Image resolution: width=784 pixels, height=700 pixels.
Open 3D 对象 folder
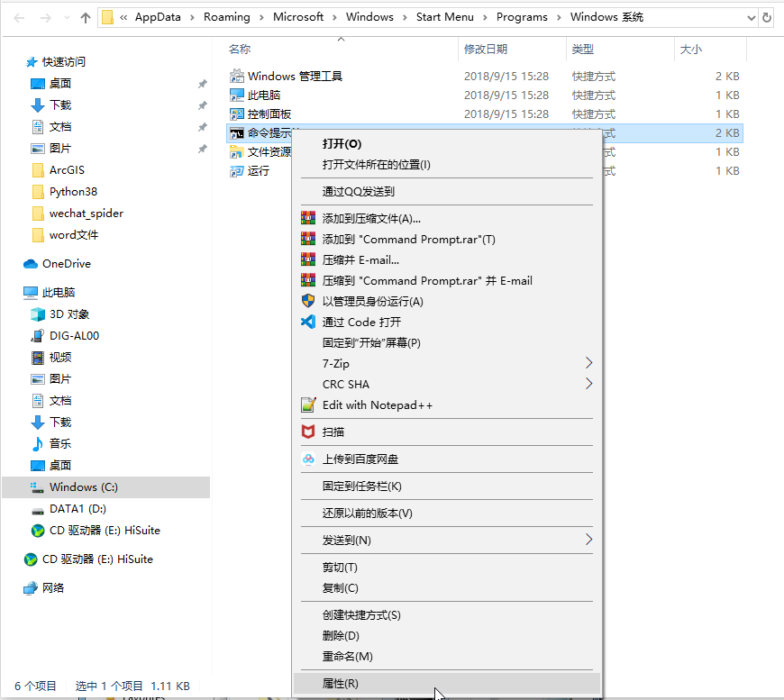[x=69, y=314]
